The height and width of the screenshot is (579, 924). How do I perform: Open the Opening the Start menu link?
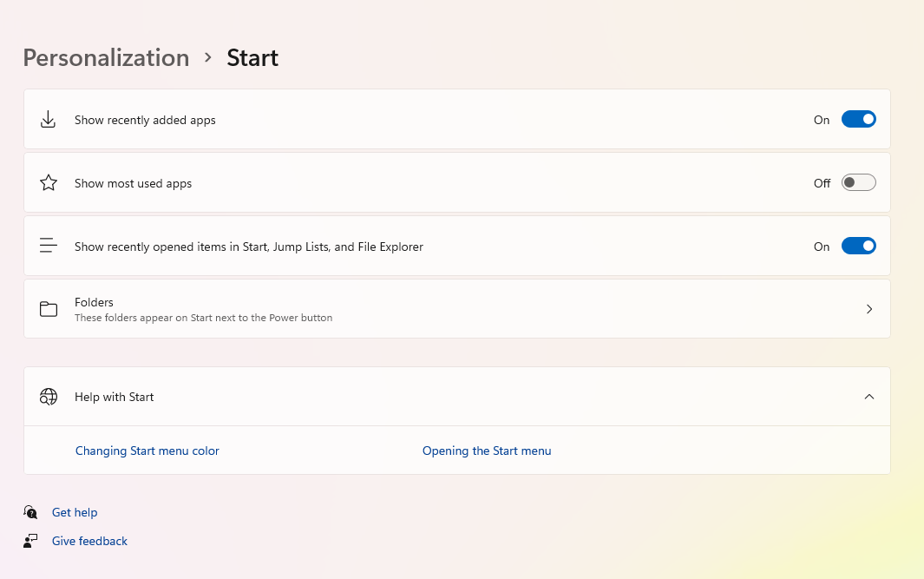[487, 451]
